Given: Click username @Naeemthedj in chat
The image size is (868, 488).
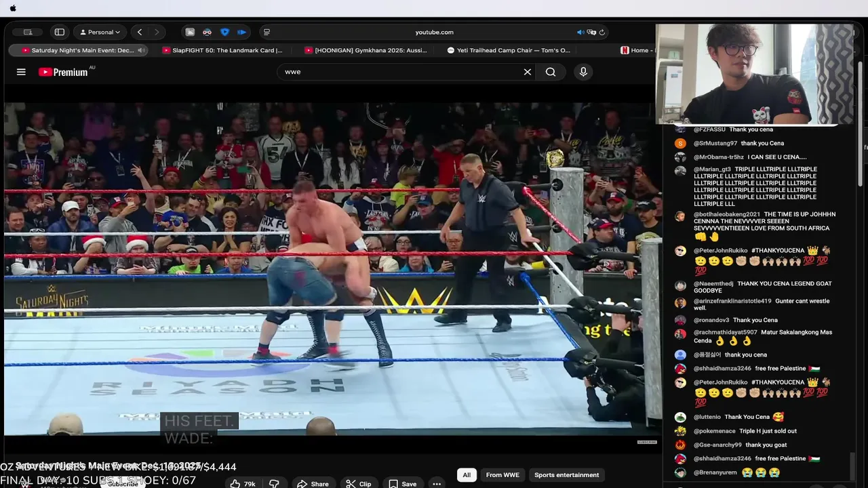Looking at the screenshot, I should 713,284.
